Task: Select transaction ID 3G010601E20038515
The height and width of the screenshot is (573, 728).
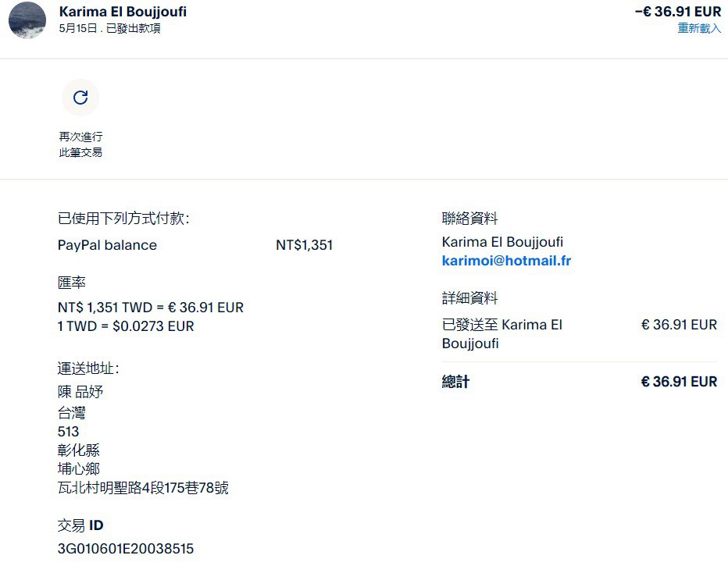Action: point(125,549)
